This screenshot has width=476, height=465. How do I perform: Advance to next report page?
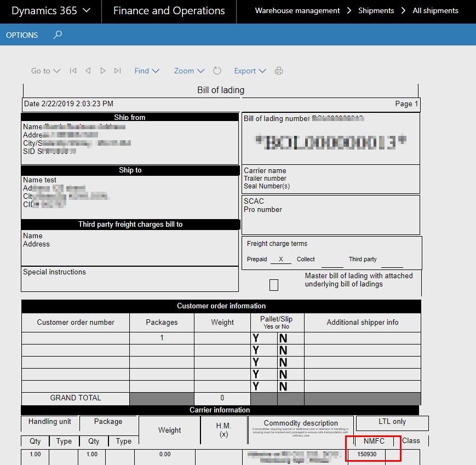pyautogui.click(x=102, y=71)
